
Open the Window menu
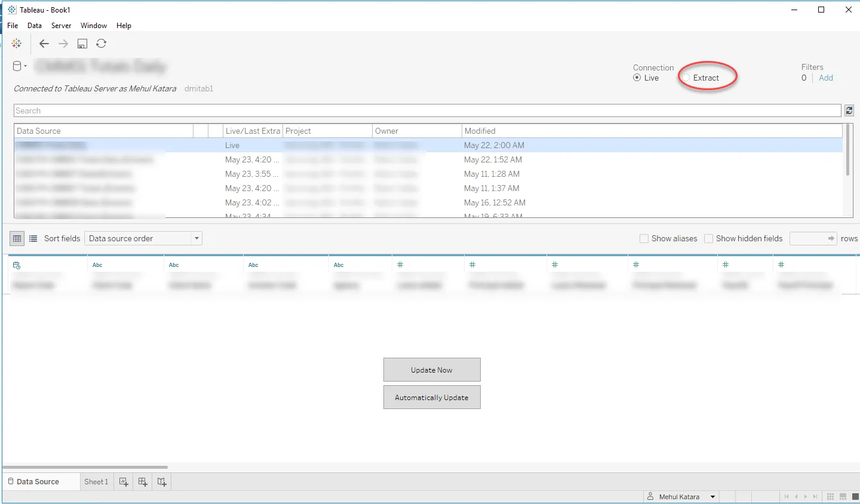[94, 26]
